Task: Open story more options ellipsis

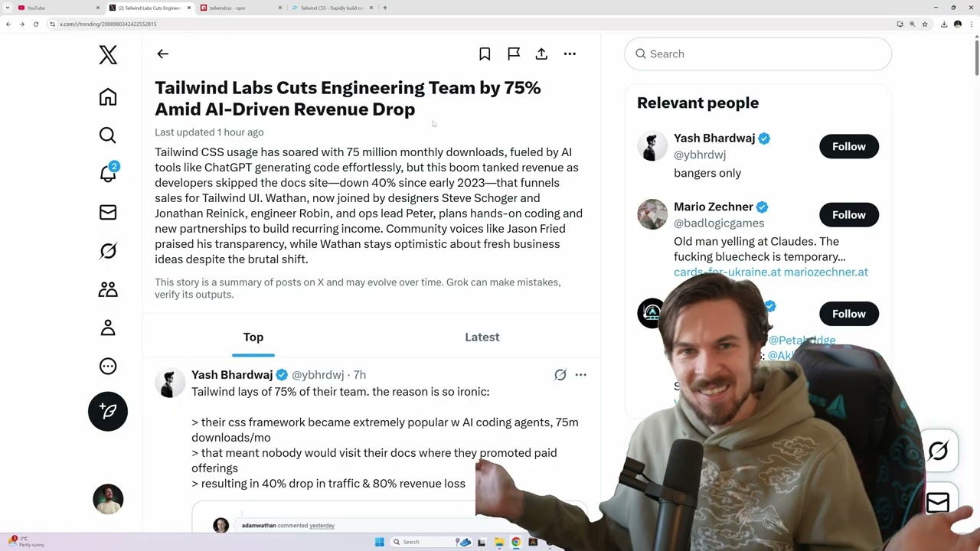Action: (570, 54)
